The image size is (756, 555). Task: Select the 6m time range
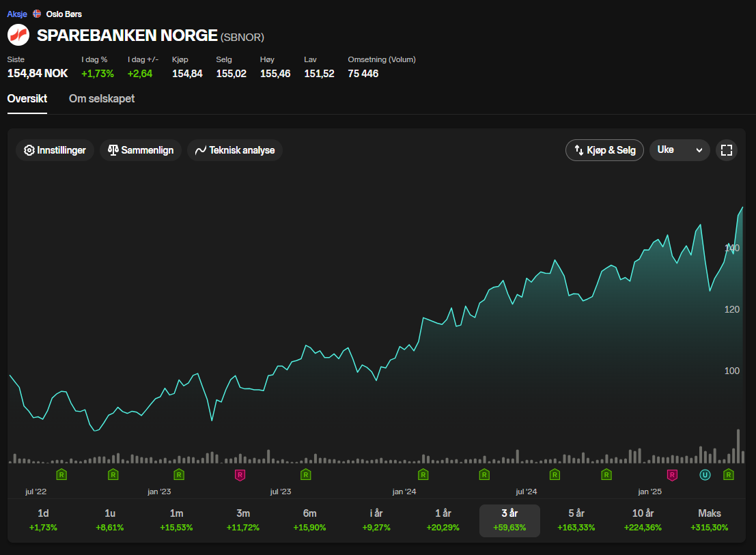click(309, 520)
